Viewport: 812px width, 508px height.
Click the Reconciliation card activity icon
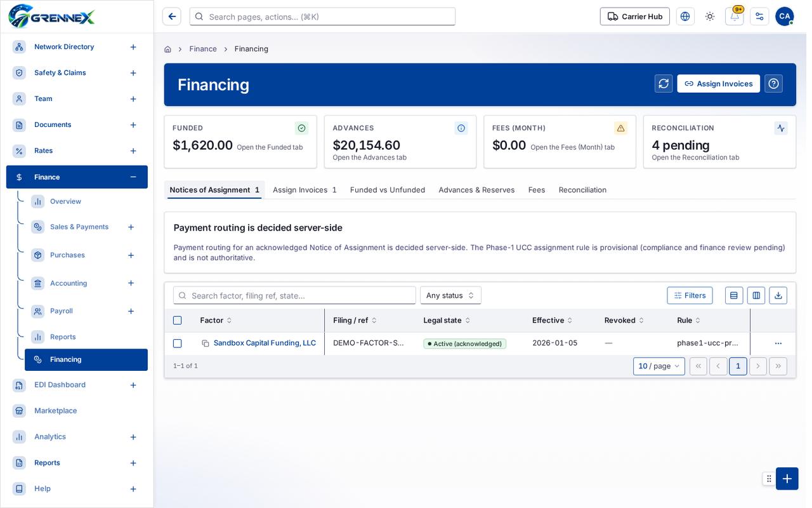781,128
